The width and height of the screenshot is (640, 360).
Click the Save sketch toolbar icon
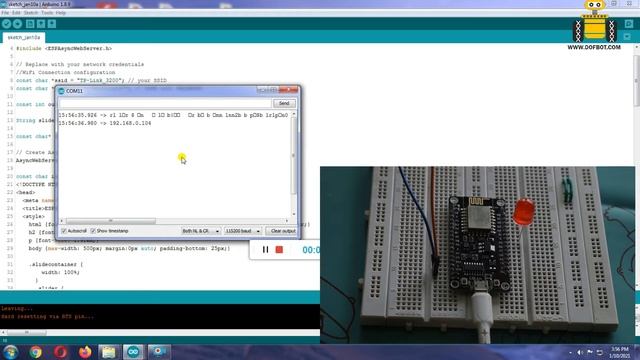[52, 24]
